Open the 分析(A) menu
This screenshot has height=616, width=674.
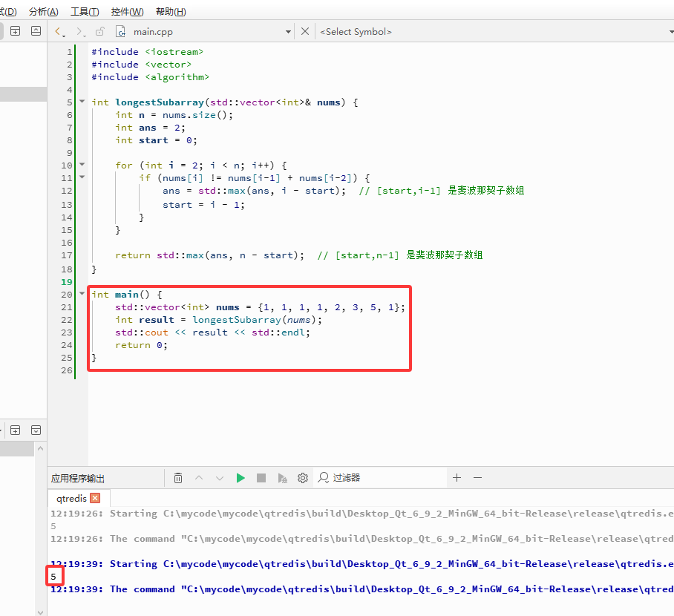click(x=43, y=12)
